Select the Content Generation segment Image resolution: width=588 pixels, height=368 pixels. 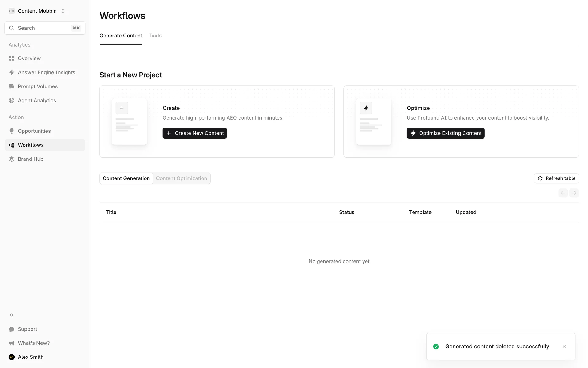point(126,178)
